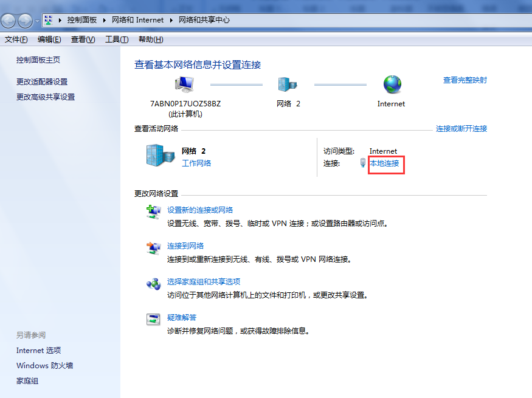Open Windows 防火墙 from the sidebar
The image size is (532, 398).
click(45, 366)
